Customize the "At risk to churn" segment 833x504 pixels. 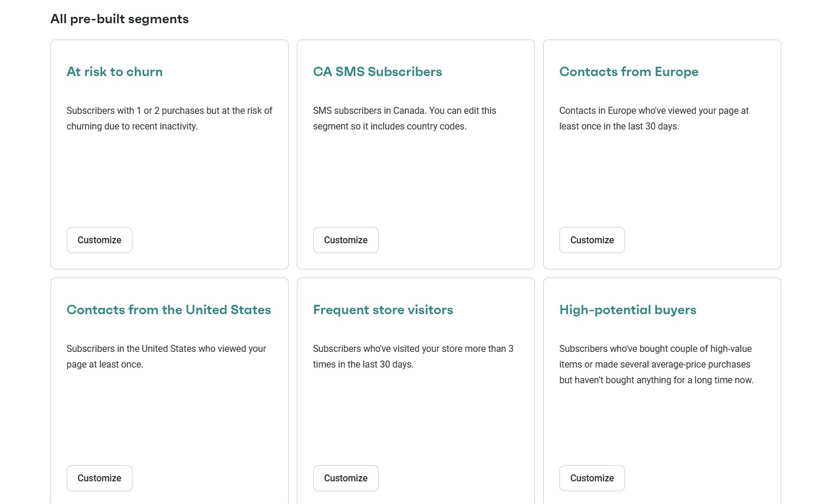pyautogui.click(x=99, y=240)
